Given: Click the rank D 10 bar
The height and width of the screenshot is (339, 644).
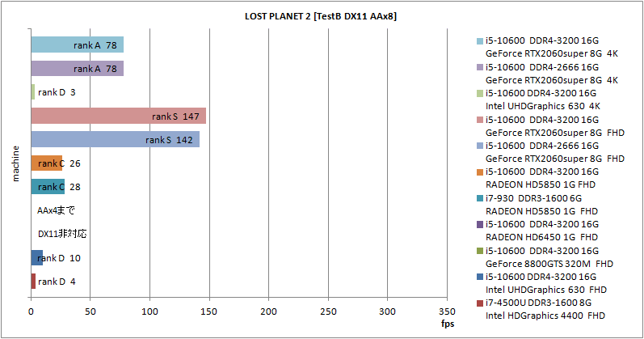Looking at the screenshot, I should [x=35, y=258].
